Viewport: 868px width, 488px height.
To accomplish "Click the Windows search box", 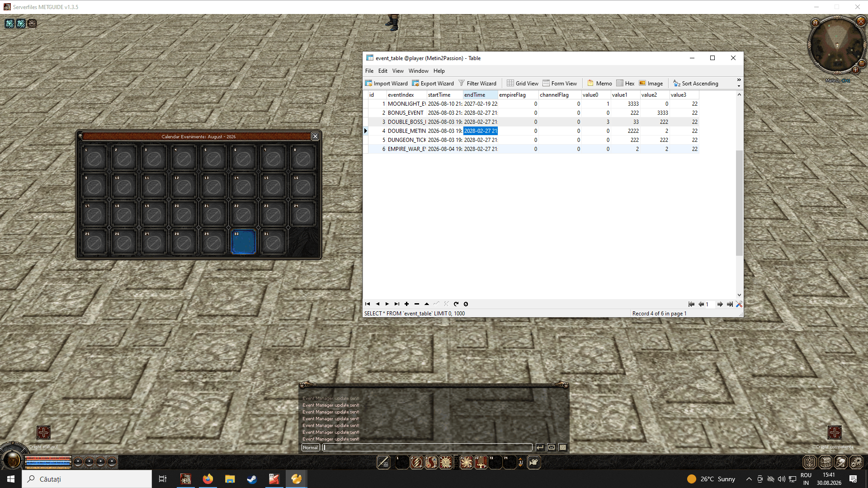I will (x=87, y=479).
